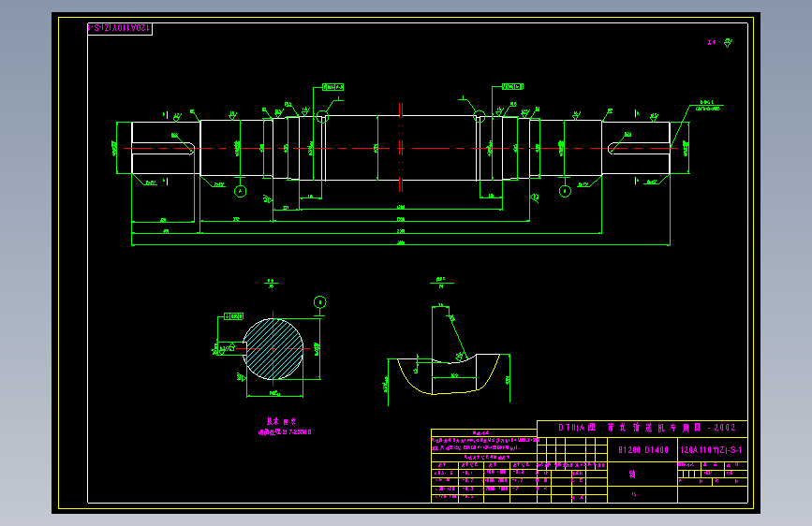Click the red double break line at shaft center
This screenshot has width=812, height=526.
tap(401, 148)
